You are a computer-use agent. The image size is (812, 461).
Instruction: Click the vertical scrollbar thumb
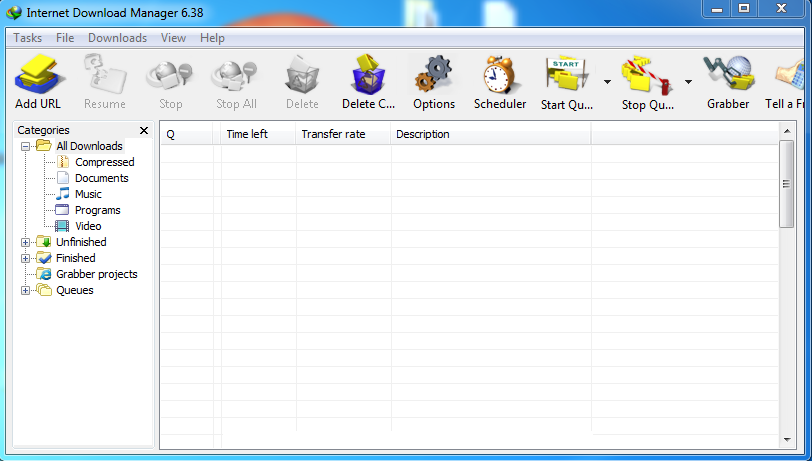point(787,184)
